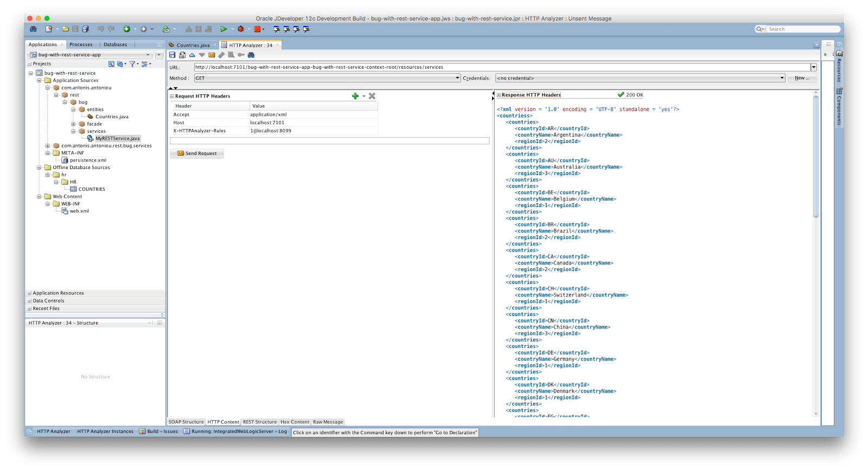Expand the Response HTTP Headers section
Screen dimensions: 868x471
pos(499,95)
